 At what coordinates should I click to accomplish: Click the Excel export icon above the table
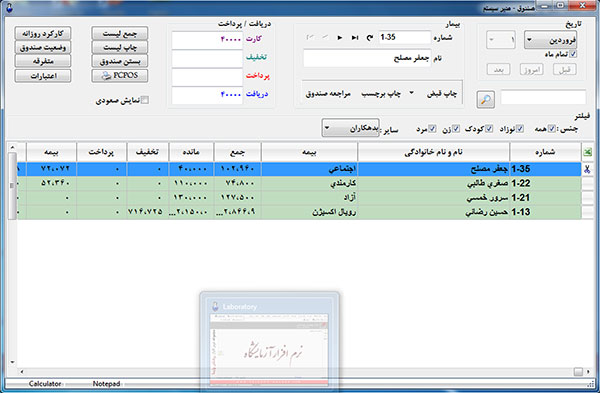click(587, 152)
